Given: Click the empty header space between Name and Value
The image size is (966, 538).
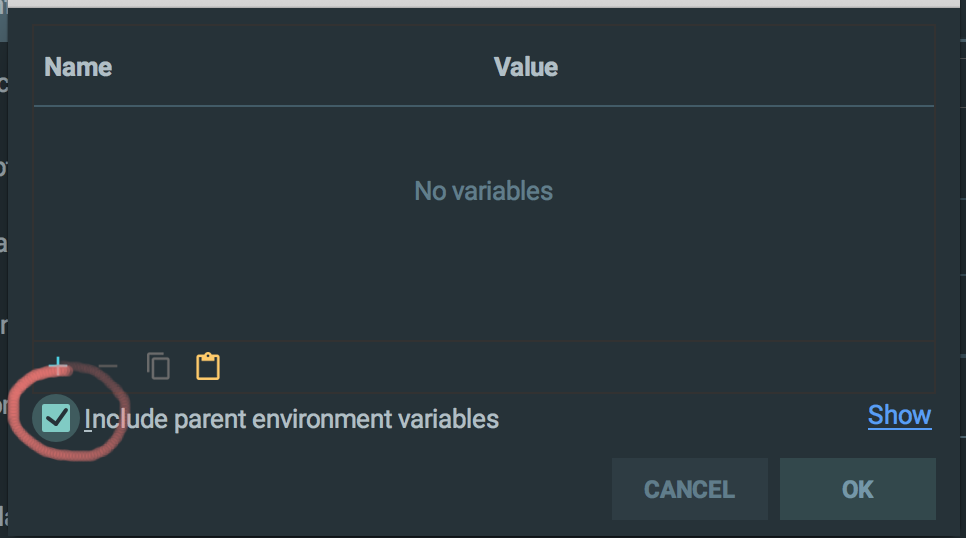Looking at the screenshot, I should click(300, 67).
